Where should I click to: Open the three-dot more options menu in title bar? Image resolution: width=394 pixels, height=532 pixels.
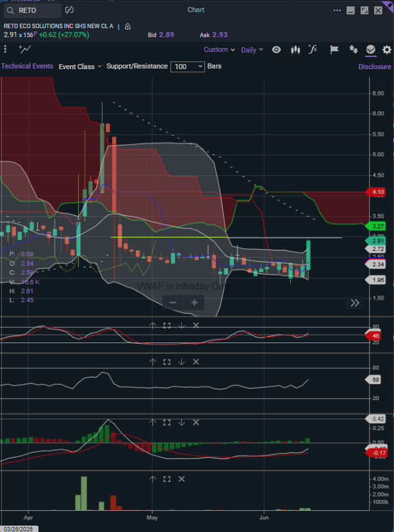337,10
